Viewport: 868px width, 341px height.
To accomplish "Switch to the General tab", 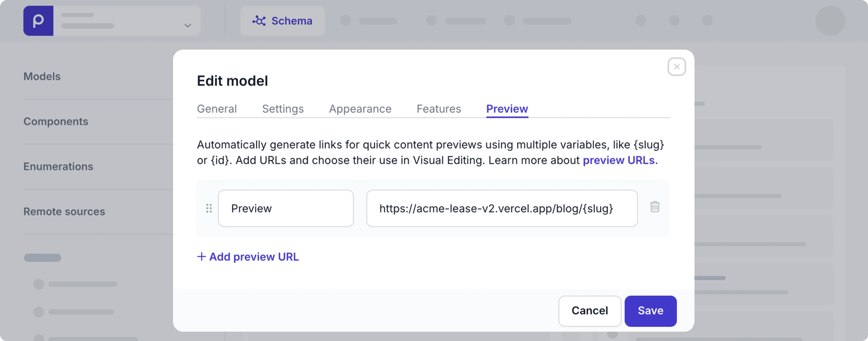I will 217,108.
